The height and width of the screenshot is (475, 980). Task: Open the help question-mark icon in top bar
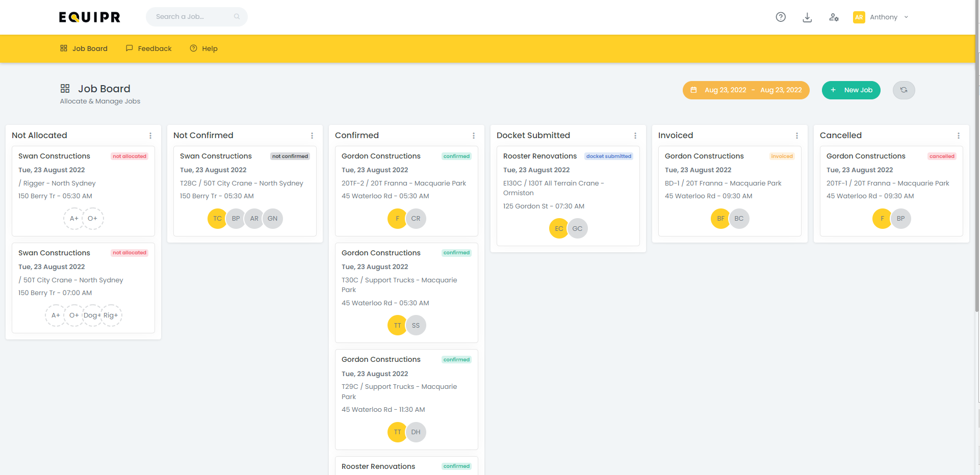[781, 17]
